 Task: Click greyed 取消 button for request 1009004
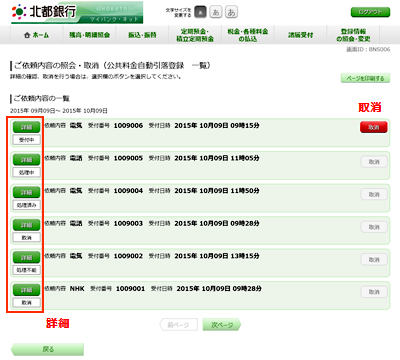374,194
